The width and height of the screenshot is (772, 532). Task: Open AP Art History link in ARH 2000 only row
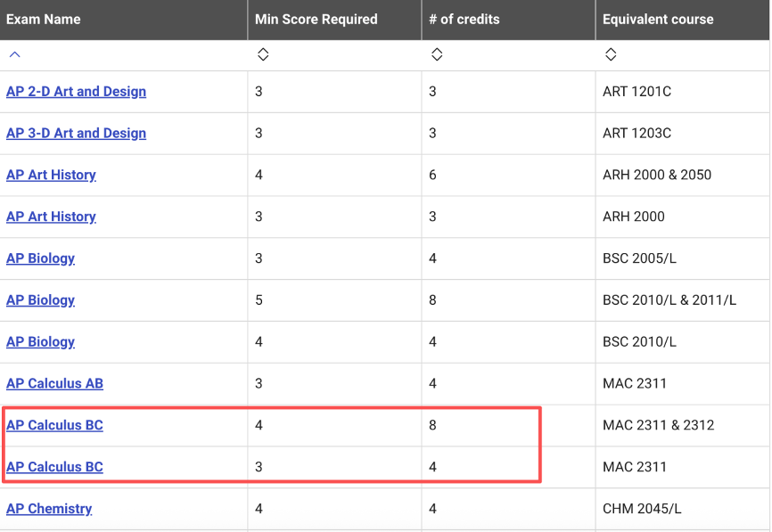[51, 217]
